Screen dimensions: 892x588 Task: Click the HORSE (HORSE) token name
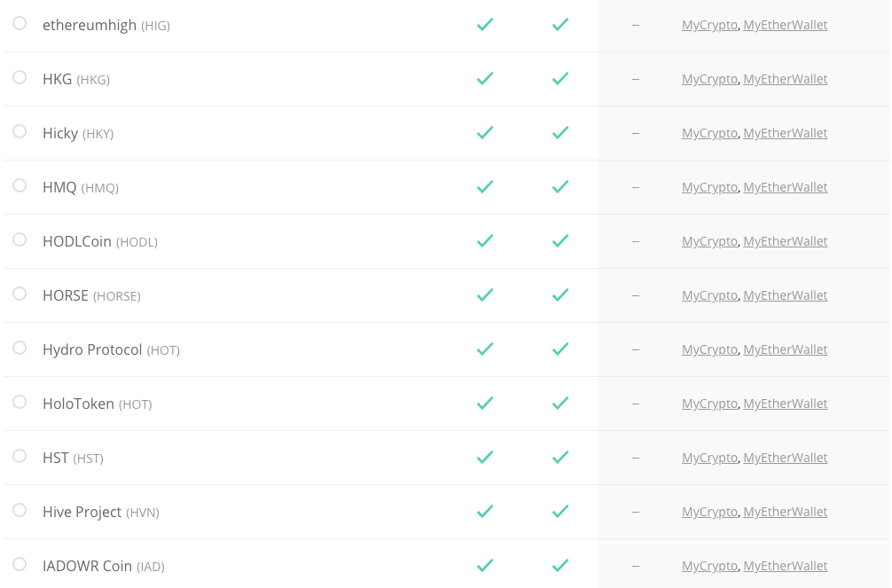click(91, 295)
